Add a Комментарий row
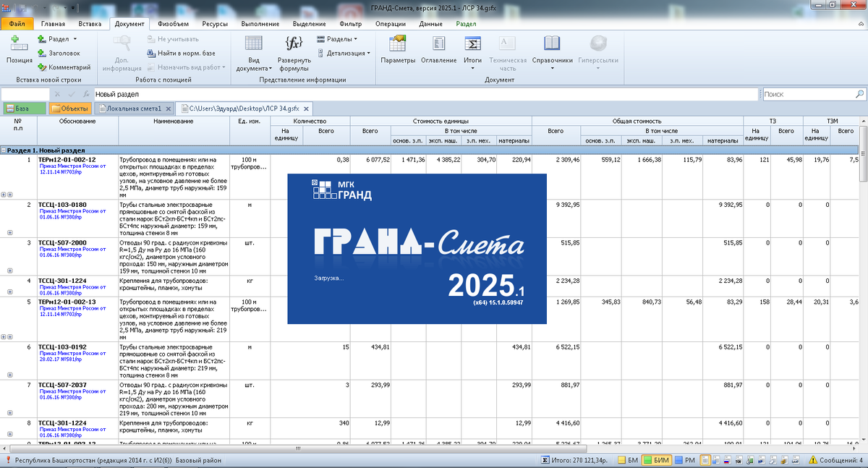The height and width of the screenshot is (468, 868). [x=64, y=67]
